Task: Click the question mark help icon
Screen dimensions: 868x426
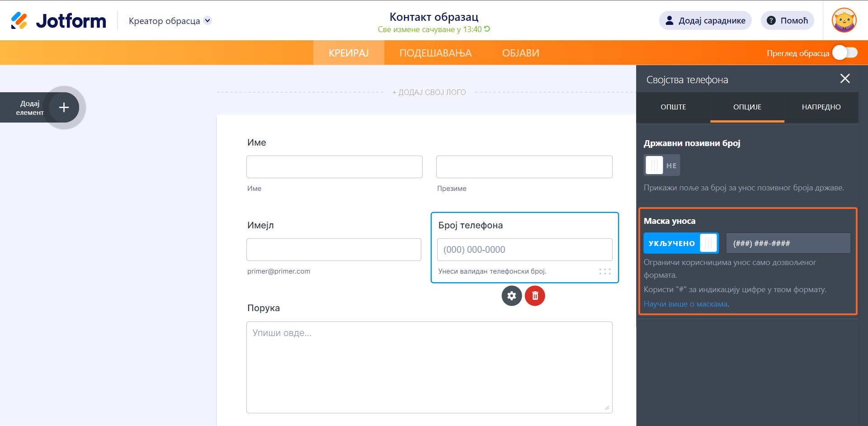Action: tap(771, 20)
